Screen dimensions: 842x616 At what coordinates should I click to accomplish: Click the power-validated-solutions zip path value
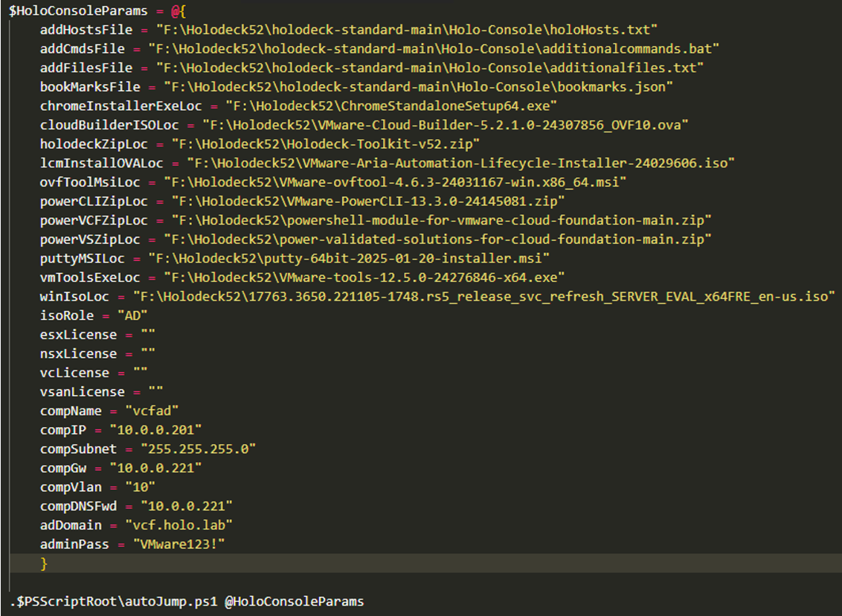point(437,240)
